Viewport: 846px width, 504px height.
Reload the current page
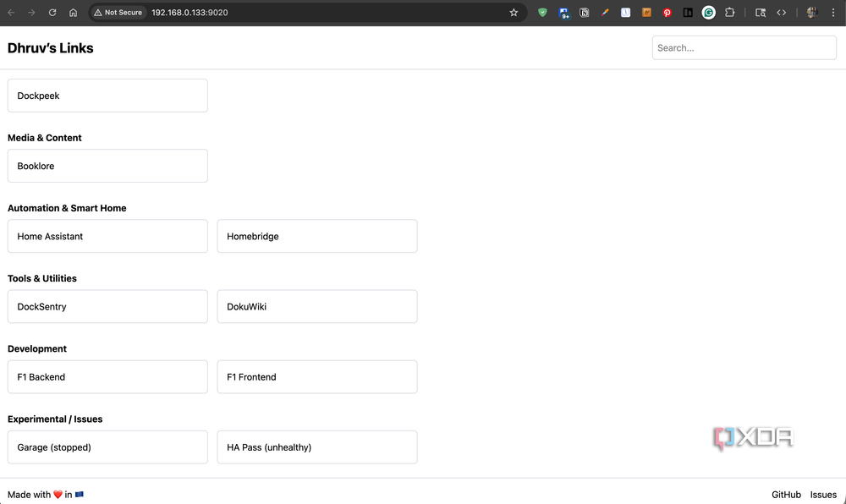pos(52,13)
